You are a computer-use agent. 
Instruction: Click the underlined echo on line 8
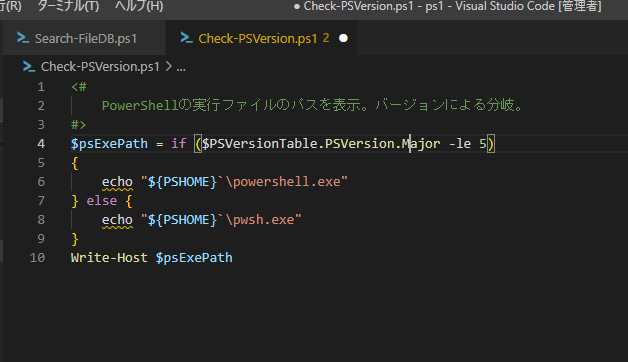coord(117,220)
